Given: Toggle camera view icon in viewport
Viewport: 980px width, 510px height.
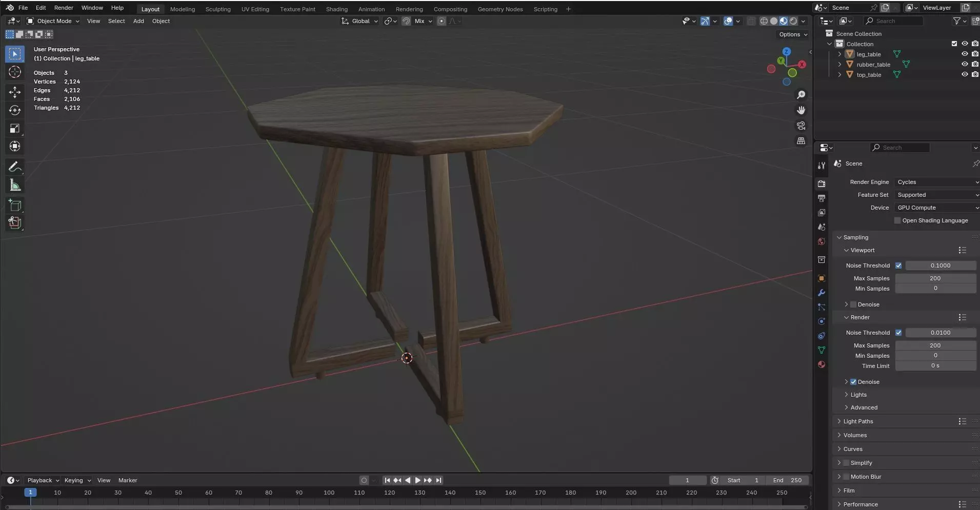Looking at the screenshot, I should coord(801,126).
